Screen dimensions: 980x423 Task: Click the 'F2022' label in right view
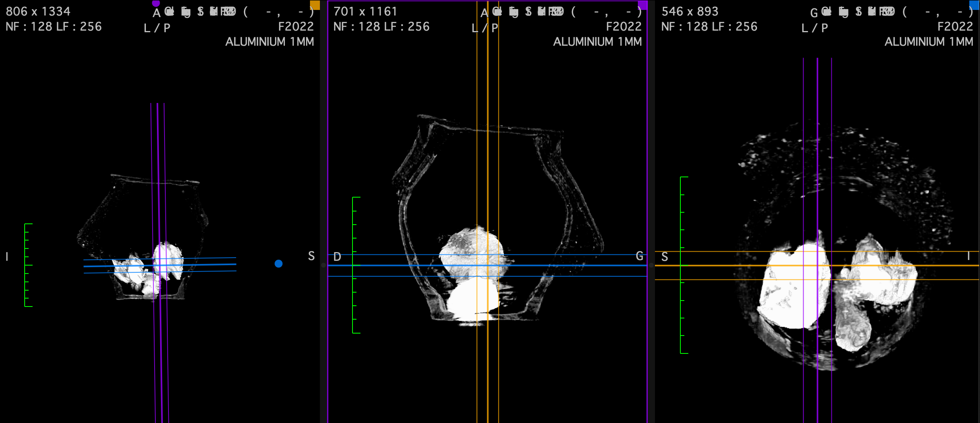(x=955, y=27)
